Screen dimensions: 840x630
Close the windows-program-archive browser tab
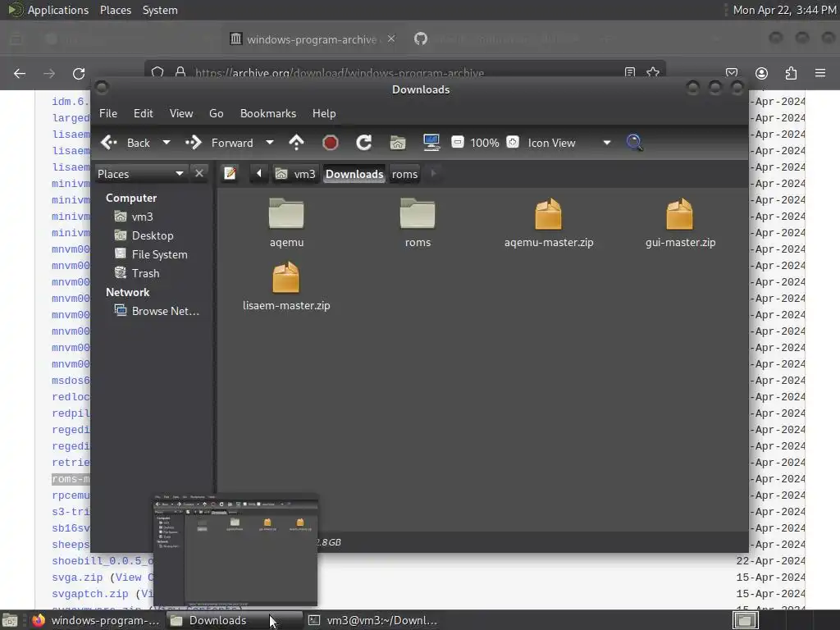(391, 39)
